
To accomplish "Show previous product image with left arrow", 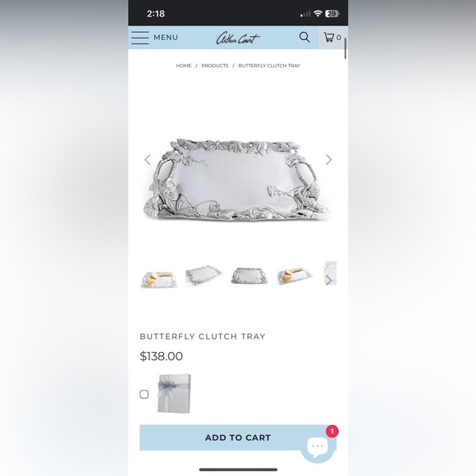I will (148, 159).
